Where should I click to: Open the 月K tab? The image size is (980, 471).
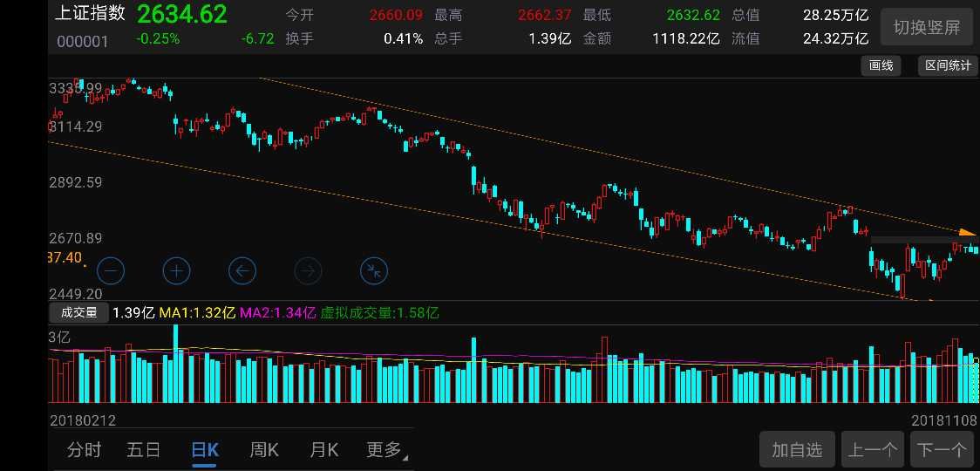click(323, 450)
